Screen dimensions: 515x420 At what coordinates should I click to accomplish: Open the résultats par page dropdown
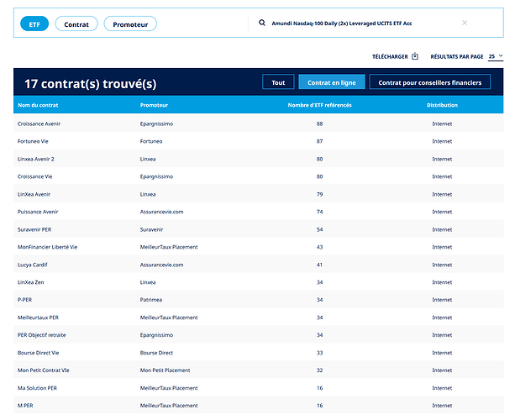pos(496,56)
